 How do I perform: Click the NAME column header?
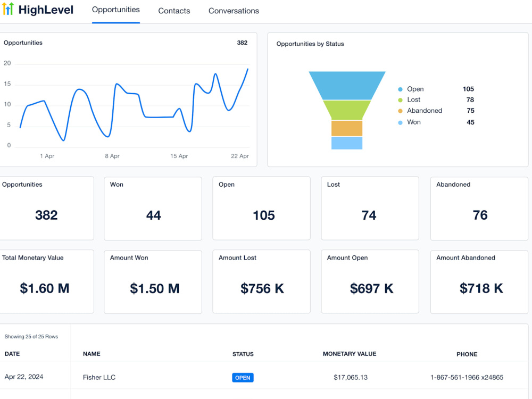point(92,354)
